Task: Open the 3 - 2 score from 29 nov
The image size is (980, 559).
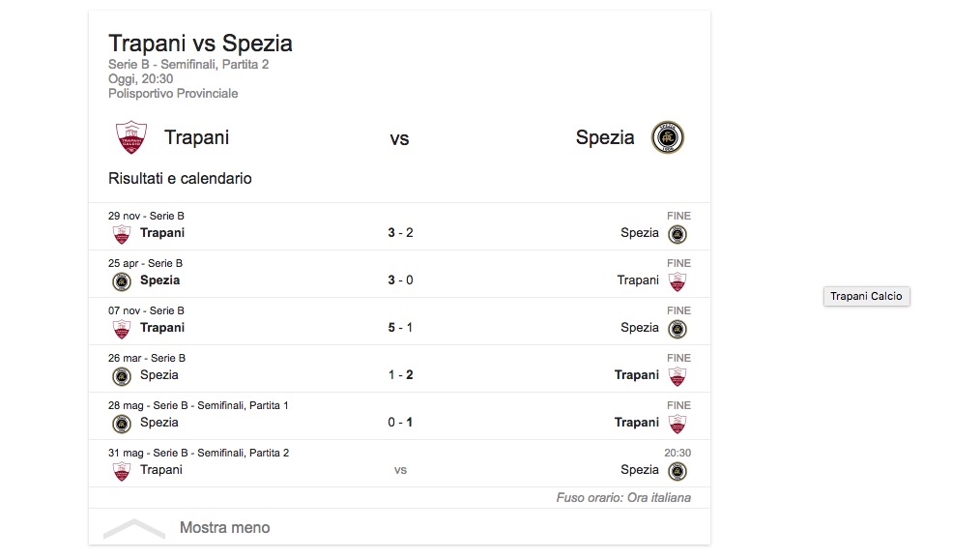Action: click(400, 233)
